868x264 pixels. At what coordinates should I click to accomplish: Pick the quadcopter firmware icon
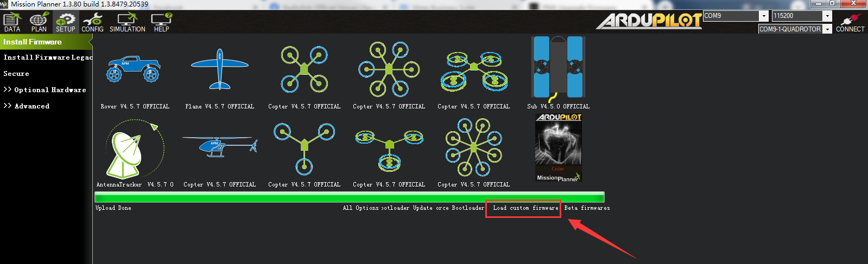304,68
